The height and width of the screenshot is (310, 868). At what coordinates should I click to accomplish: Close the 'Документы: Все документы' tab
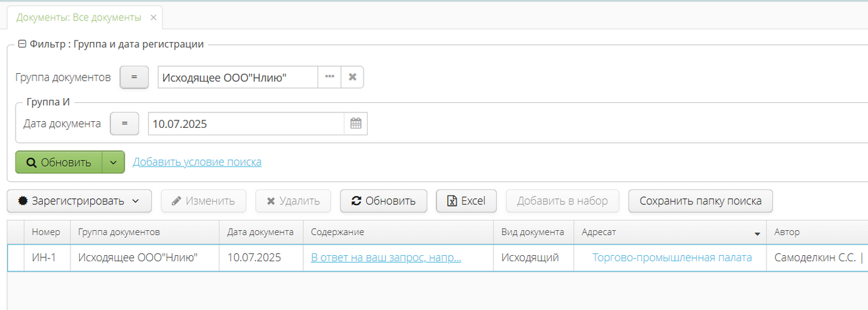pyautogui.click(x=154, y=17)
